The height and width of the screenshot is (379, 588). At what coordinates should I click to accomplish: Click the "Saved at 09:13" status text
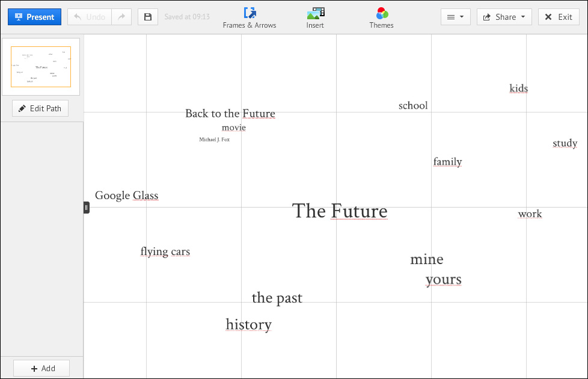[x=187, y=17]
